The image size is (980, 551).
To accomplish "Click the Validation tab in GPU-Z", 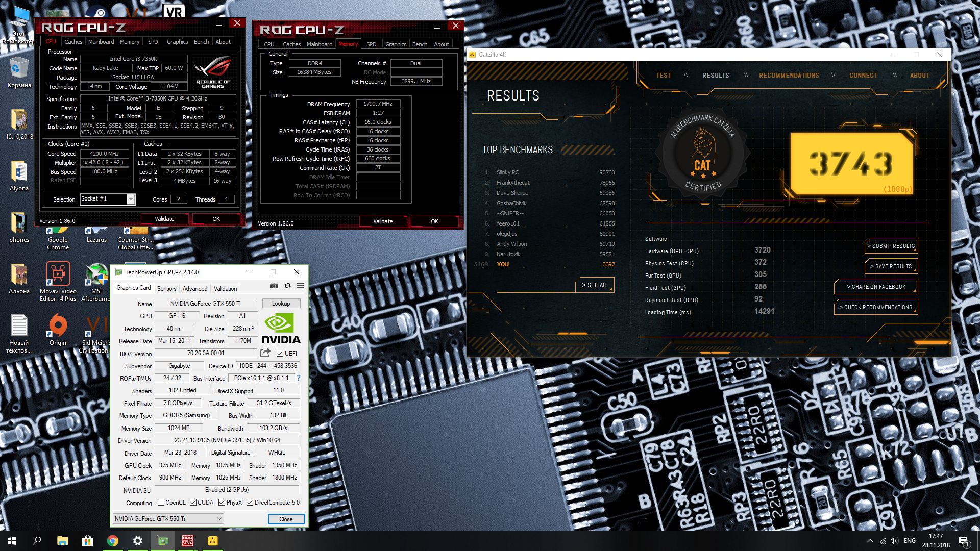I will [x=225, y=289].
